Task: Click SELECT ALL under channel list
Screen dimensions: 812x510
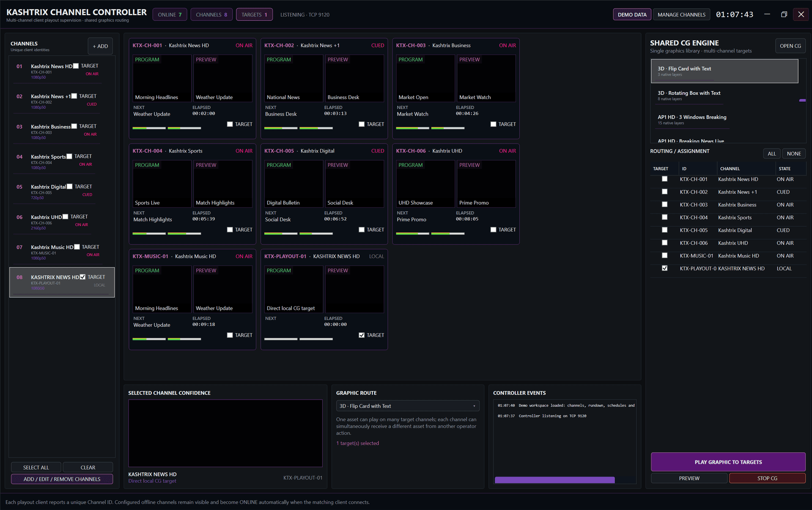Action: [x=36, y=467]
